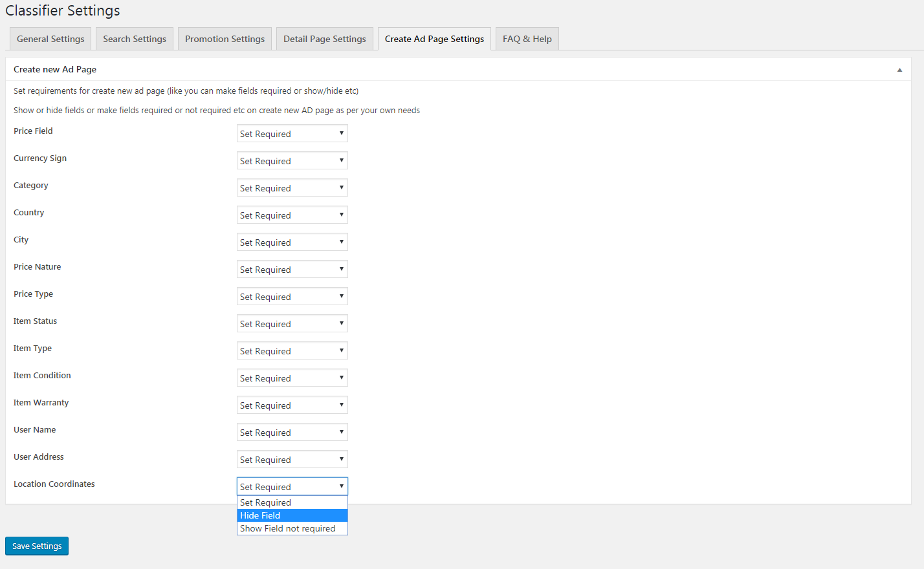Expand the Currency Sign dropdown
Image resolution: width=924 pixels, height=569 pixels.
coord(292,161)
